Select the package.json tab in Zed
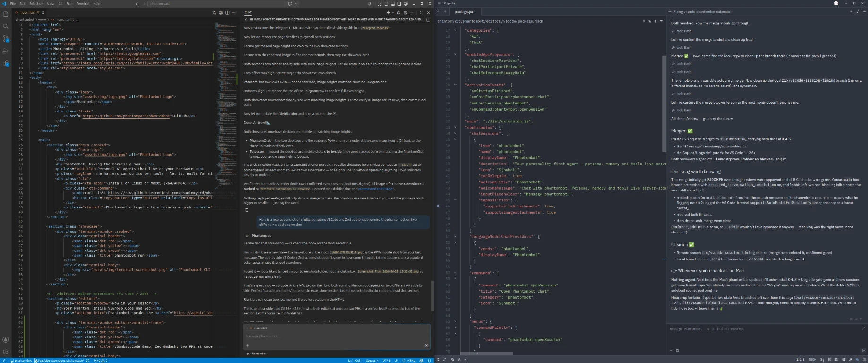 coord(465,11)
